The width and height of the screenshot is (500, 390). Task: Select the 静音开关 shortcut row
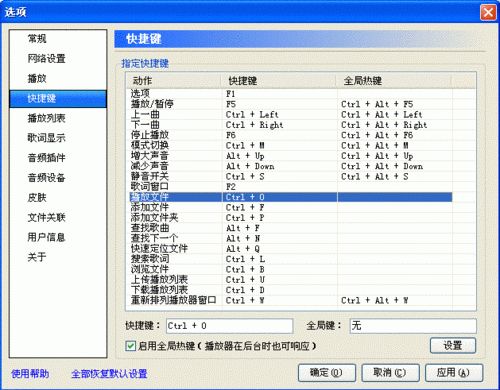click(x=291, y=177)
